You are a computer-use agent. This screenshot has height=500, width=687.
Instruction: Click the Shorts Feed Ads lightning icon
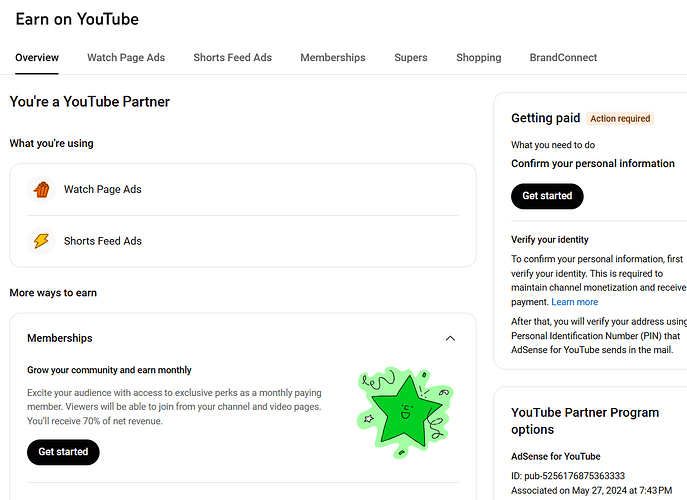[x=41, y=241]
